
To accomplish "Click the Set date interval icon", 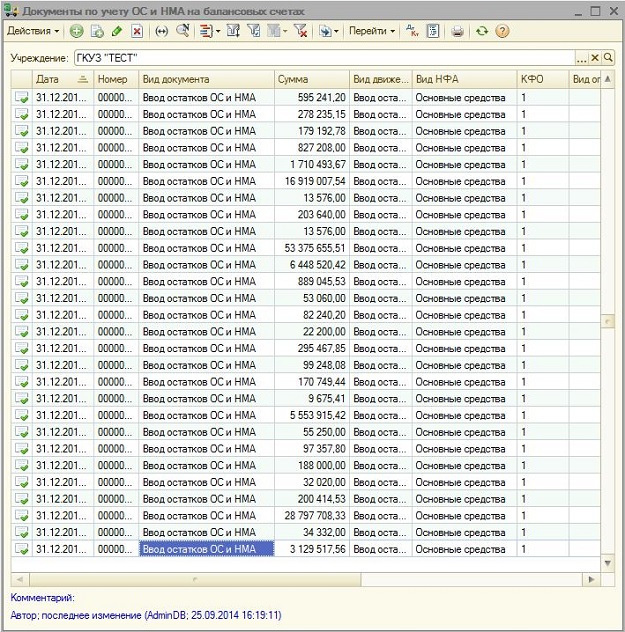I will coord(162,32).
